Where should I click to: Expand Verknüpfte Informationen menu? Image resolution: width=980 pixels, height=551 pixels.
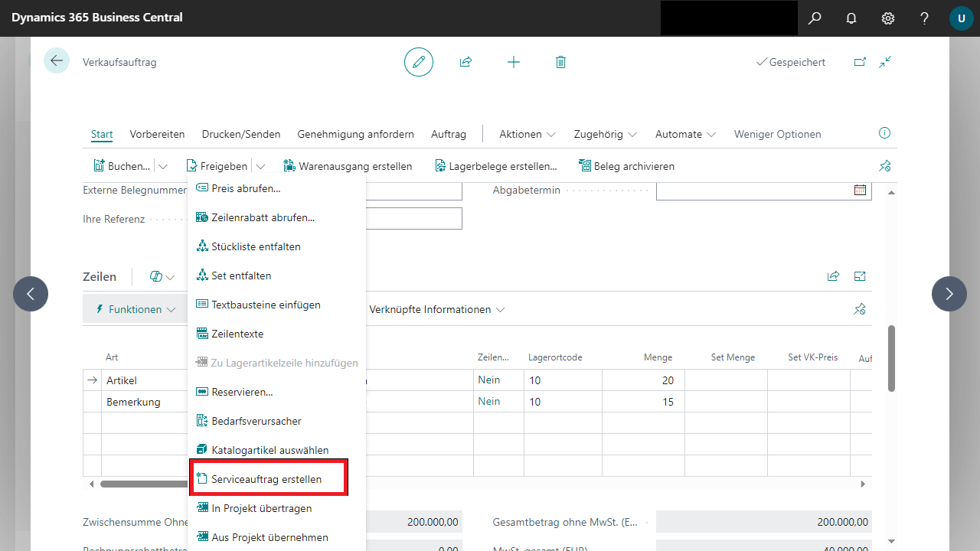(436, 309)
